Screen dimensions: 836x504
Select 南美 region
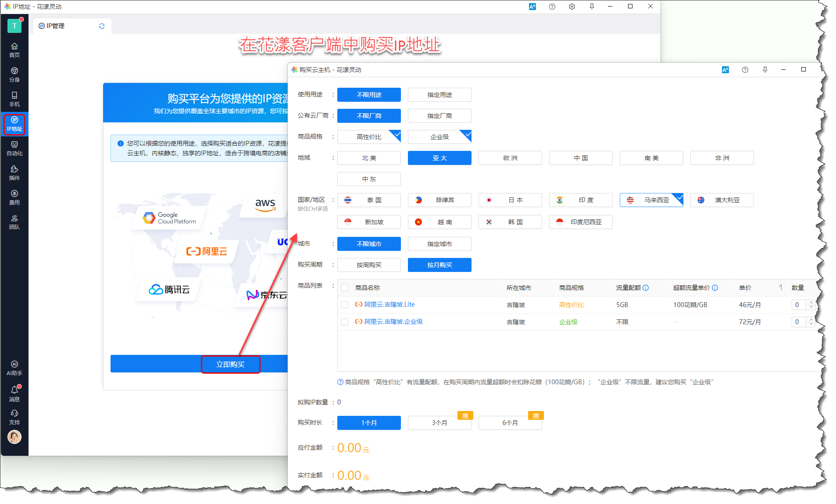[651, 158]
